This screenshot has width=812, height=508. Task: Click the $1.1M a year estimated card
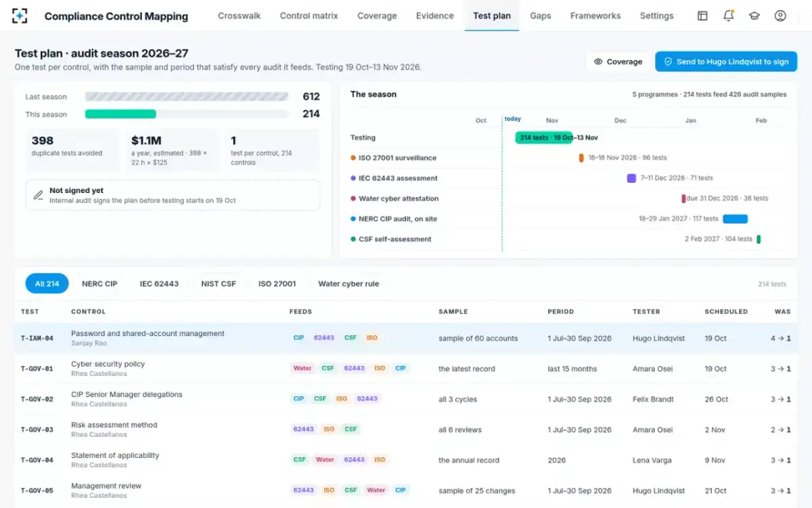(x=172, y=150)
